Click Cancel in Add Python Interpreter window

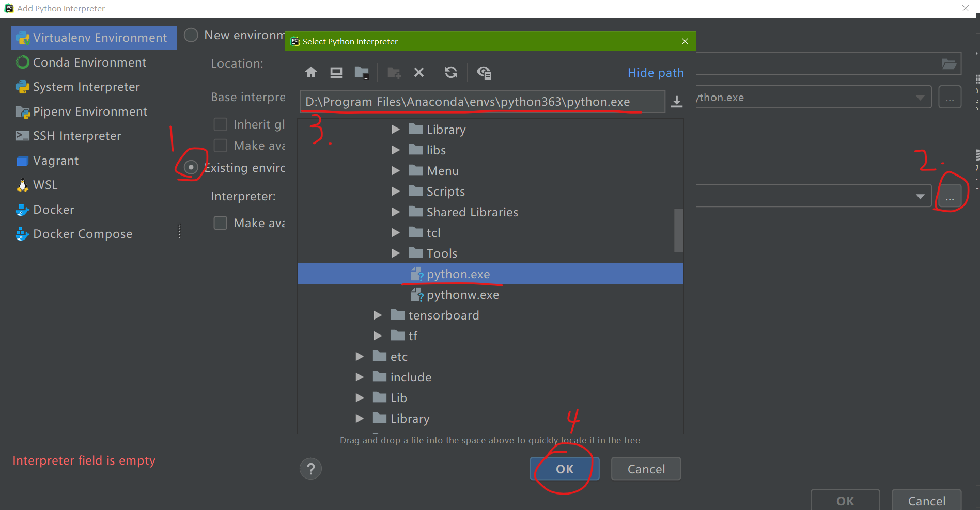[x=927, y=500]
